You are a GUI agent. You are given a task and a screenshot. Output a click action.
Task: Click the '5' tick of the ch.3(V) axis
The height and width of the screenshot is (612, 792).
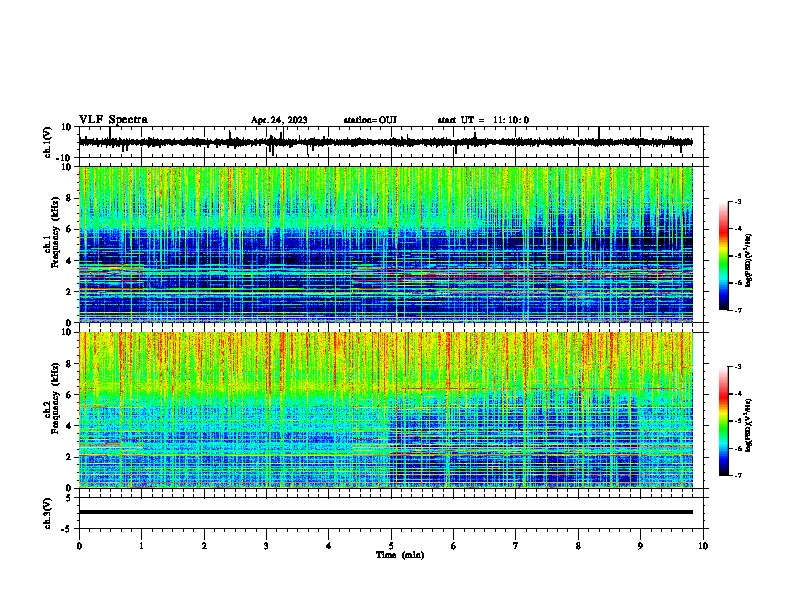[69, 498]
